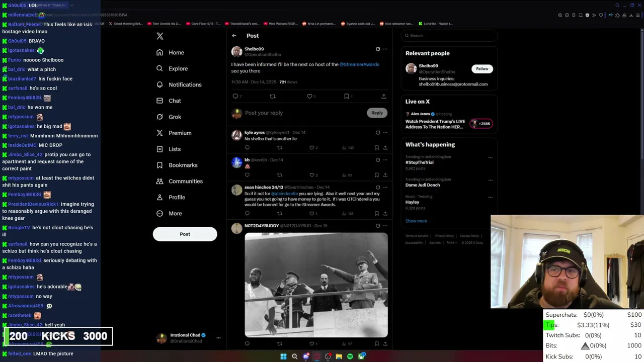Like kb's reply
Image resolution: width=644 pixels, height=362 pixels.
coord(311,175)
